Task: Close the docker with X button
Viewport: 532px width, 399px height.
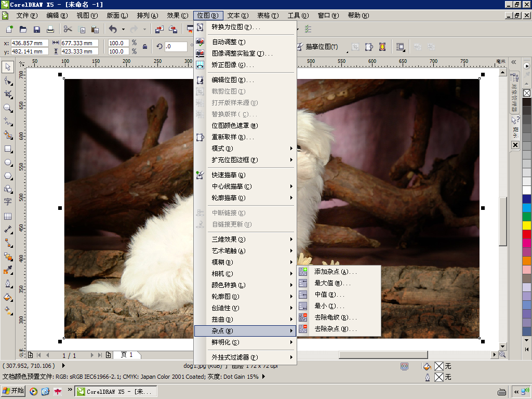Action: click(515, 145)
